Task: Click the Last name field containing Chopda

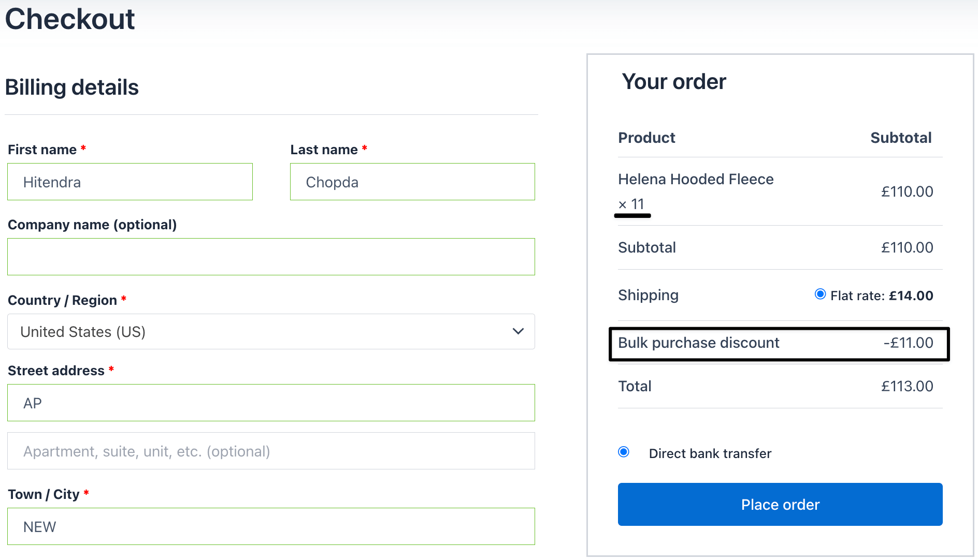Action: pos(412,182)
